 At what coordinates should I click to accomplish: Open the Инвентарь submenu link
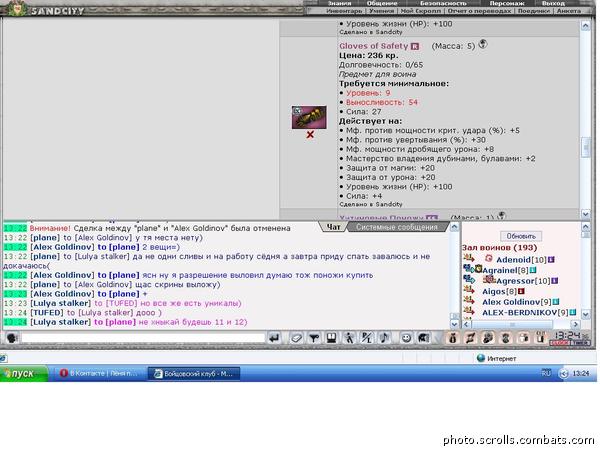tap(344, 11)
